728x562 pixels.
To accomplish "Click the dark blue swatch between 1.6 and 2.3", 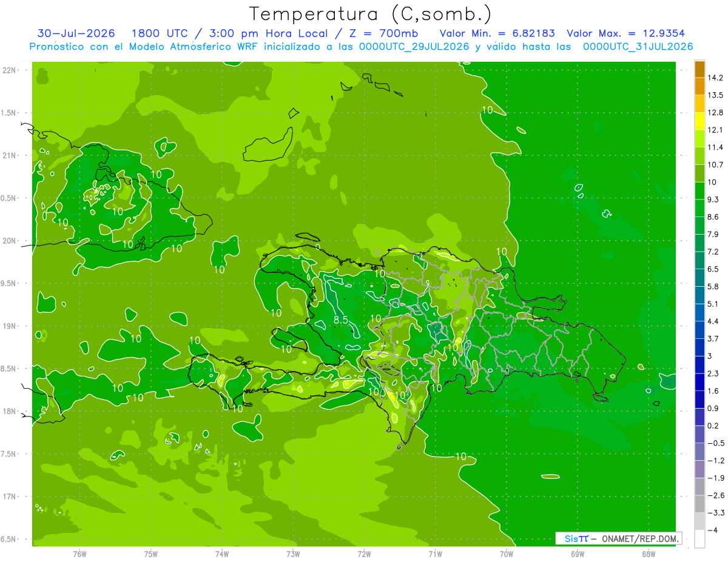I will pyautogui.click(x=699, y=382).
